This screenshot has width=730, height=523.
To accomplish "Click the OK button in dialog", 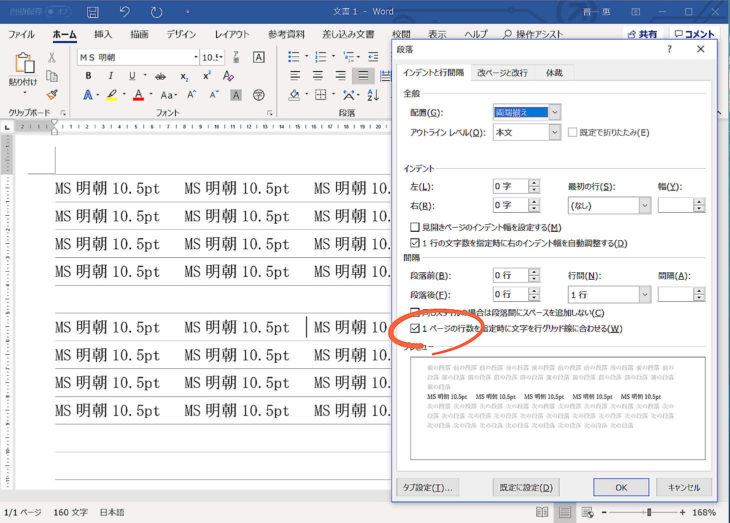I will (620, 487).
